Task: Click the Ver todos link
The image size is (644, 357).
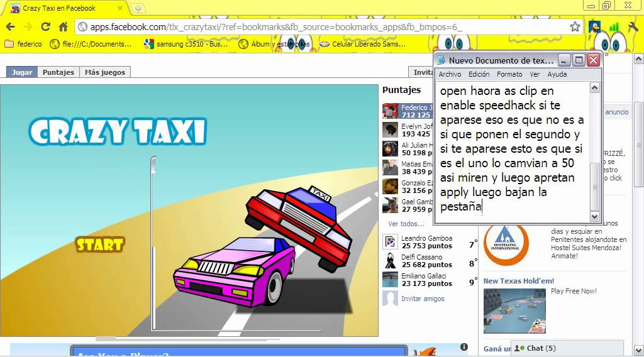Action: click(406, 224)
